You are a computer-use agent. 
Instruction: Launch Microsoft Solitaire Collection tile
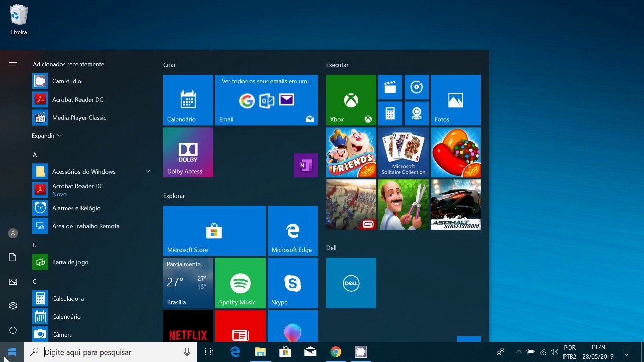(x=403, y=152)
